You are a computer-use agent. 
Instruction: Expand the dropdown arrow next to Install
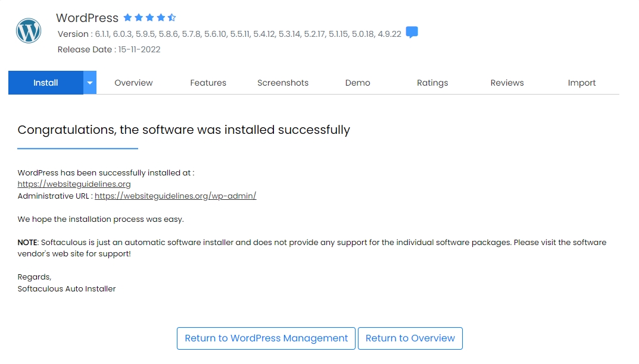coord(90,83)
